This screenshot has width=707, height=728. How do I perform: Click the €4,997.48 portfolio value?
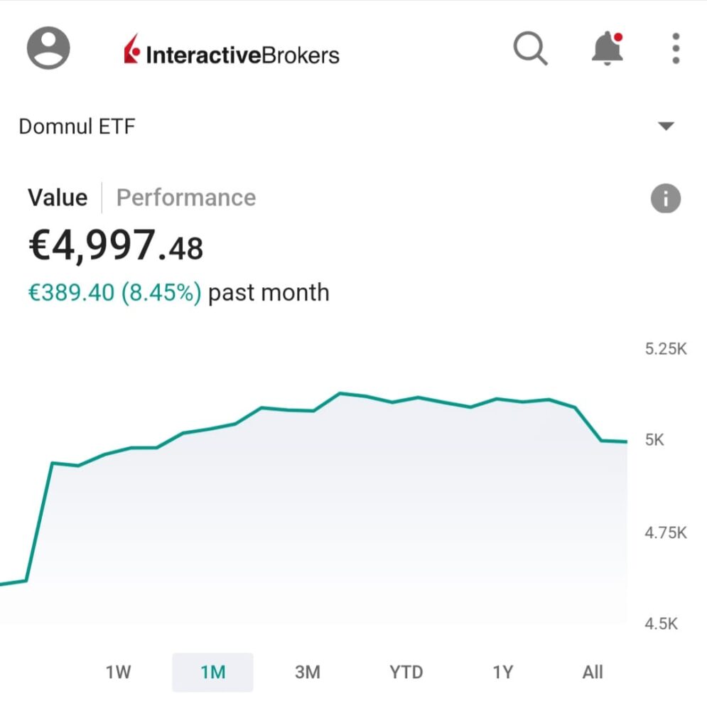(115, 245)
